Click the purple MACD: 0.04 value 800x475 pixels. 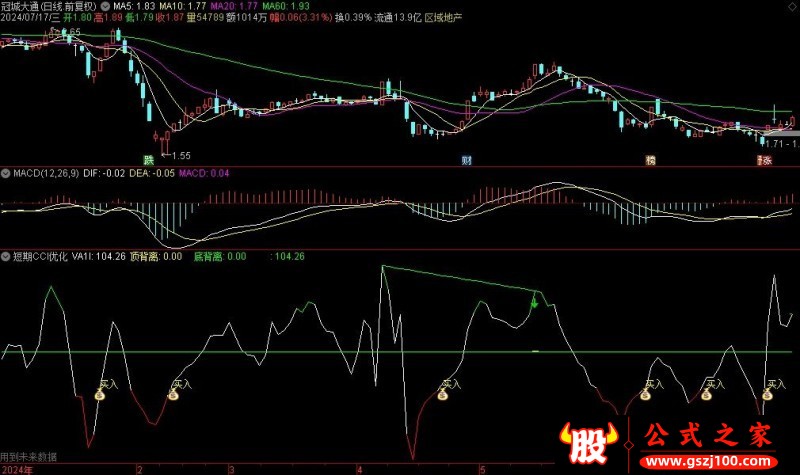(x=204, y=173)
